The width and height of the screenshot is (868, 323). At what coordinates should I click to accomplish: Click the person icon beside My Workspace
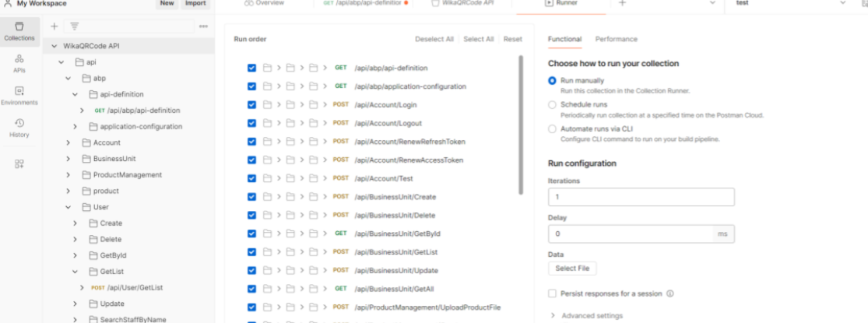[x=8, y=3]
